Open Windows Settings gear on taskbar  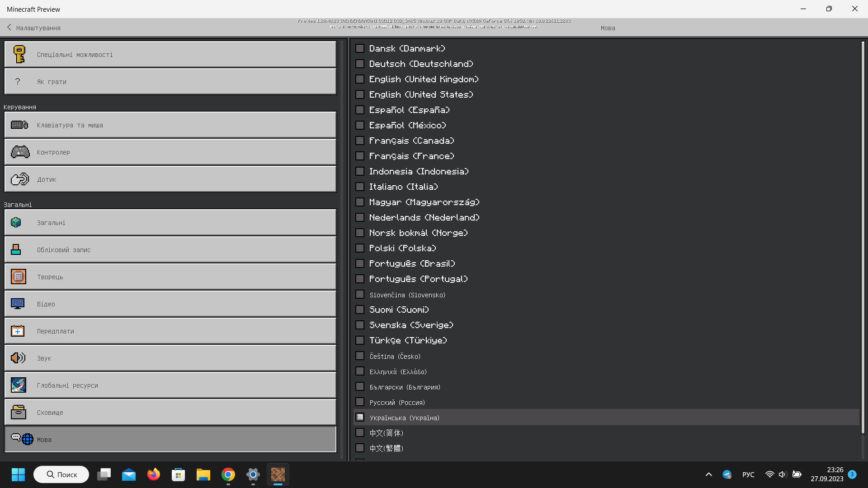(253, 474)
